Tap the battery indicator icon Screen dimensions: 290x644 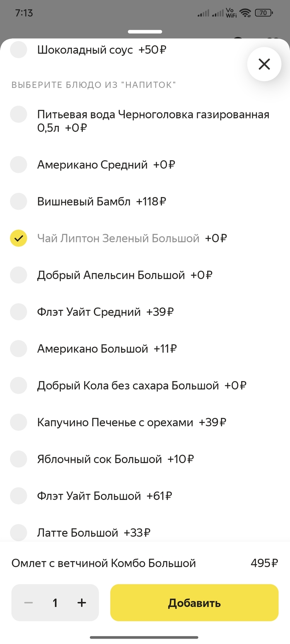263,13
